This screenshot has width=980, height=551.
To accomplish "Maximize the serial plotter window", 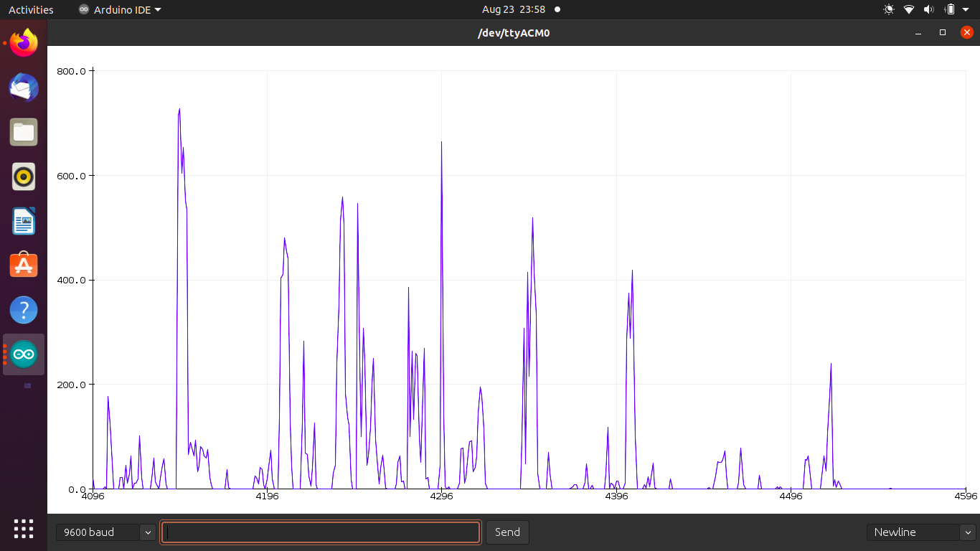I will (943, 33).
